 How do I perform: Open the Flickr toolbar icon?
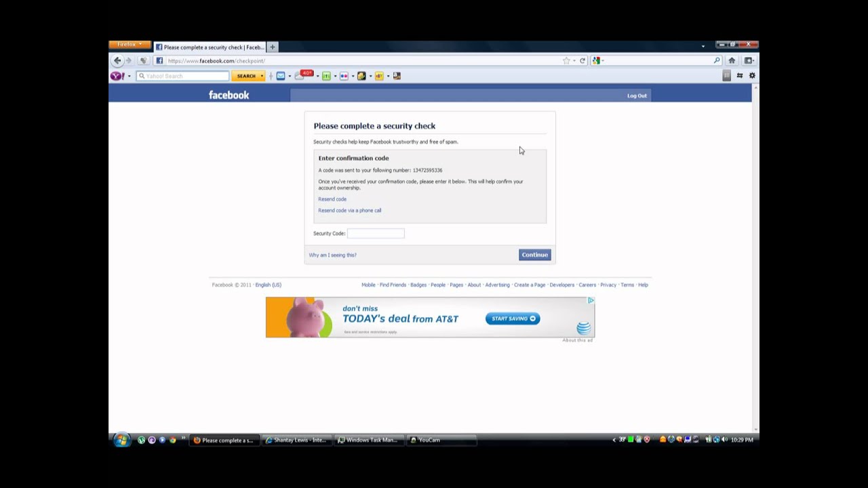click(344, 76)
